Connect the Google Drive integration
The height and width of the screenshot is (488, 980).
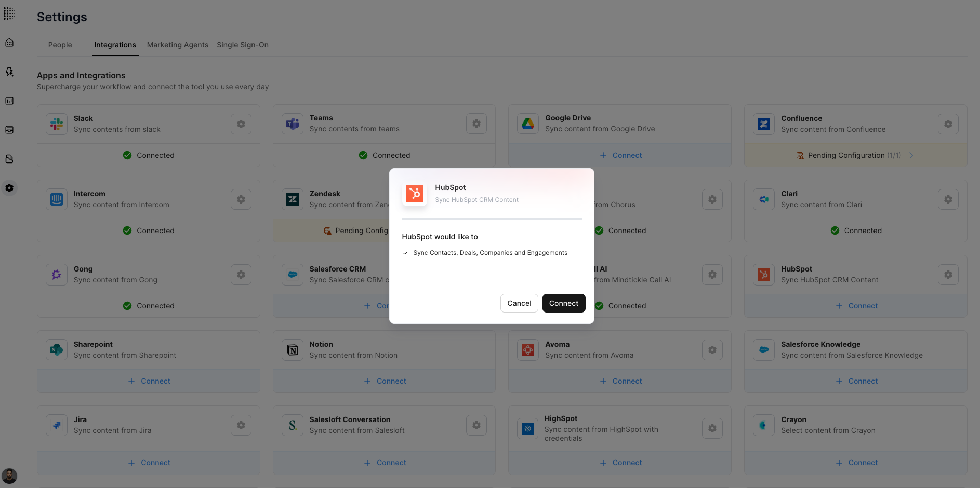coord(620,155)
